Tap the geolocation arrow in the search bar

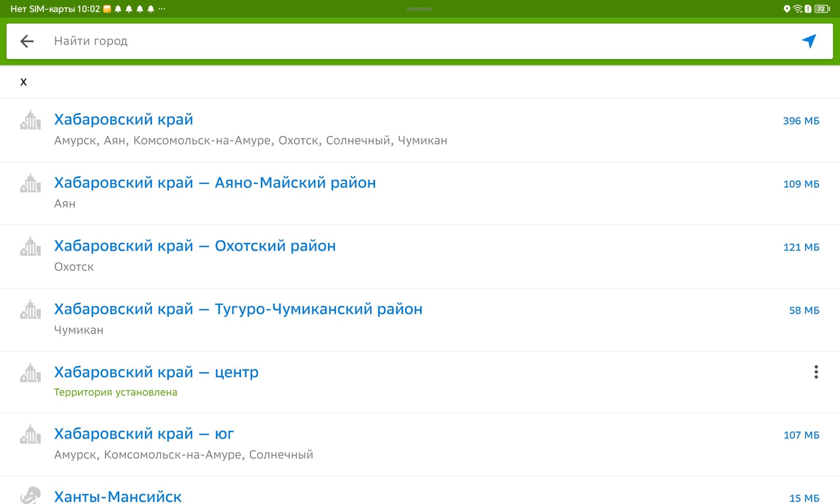(x=809, y=41)
